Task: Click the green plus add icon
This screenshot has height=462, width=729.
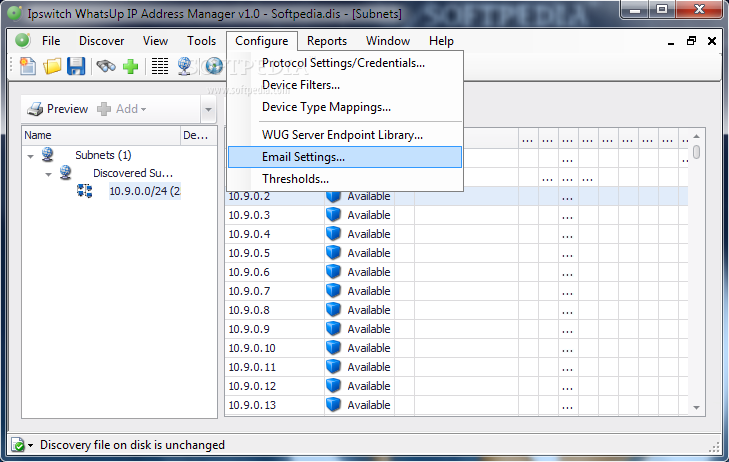Action: 131,66
